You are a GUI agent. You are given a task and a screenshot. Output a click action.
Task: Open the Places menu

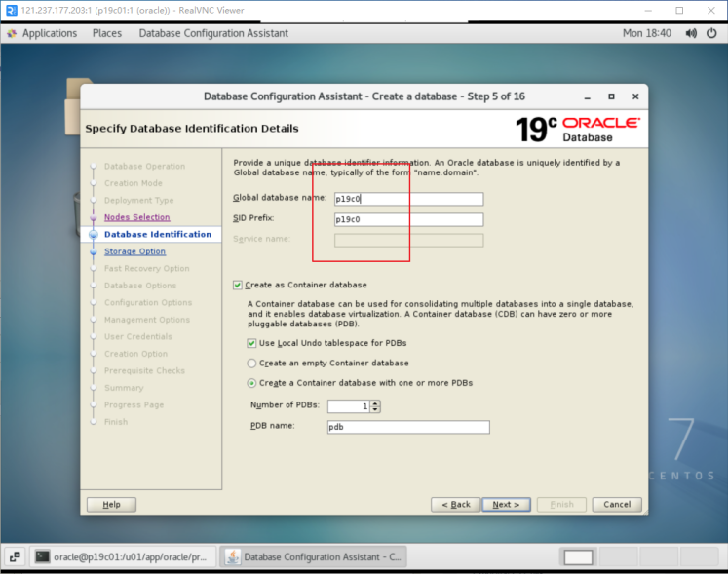click(x=107, y=33)
